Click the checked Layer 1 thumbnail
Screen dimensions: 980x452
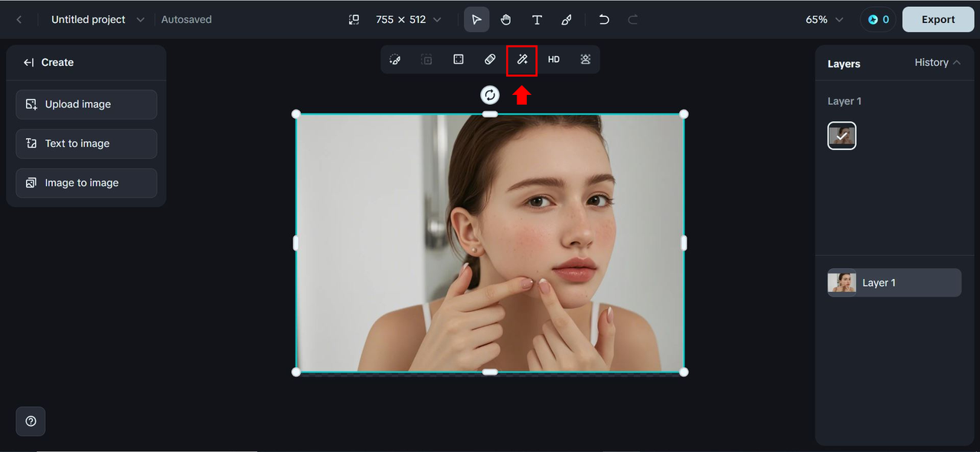[x=842, y=136]
